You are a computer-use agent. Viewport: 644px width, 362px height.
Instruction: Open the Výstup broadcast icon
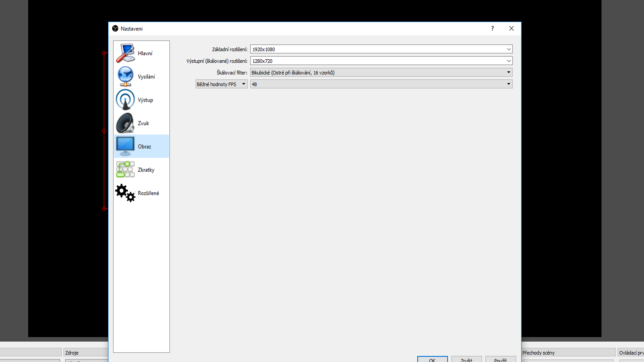pyautogui.click(x=125, y=100)
